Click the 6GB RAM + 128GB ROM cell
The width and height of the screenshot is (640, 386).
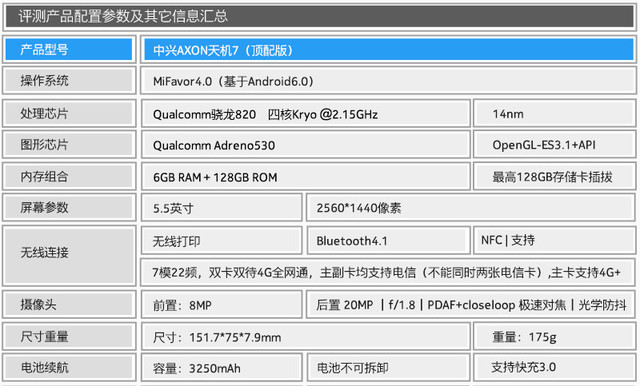(x=306, y=177)
